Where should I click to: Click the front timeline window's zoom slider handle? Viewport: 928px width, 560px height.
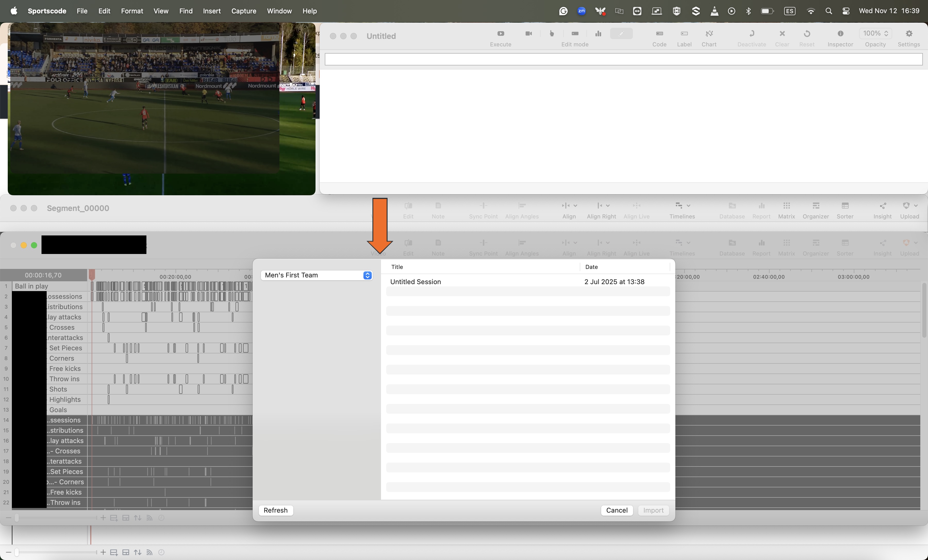coord(16,518)
